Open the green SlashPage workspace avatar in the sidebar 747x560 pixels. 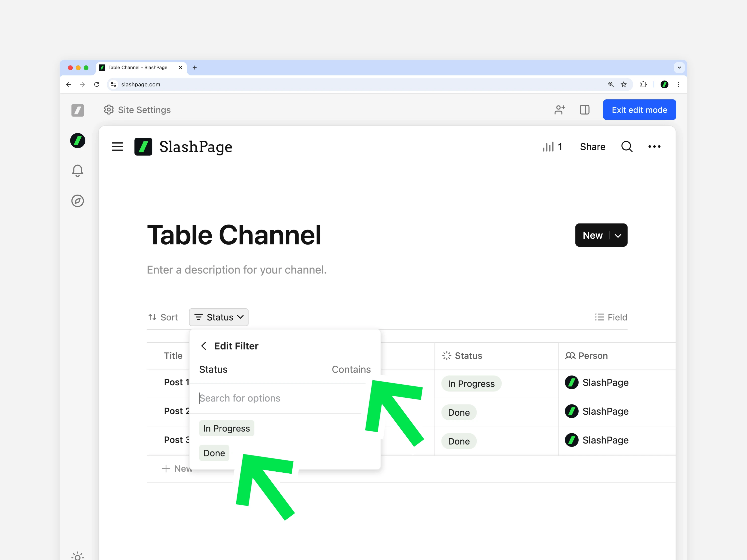tap(77, 140)
